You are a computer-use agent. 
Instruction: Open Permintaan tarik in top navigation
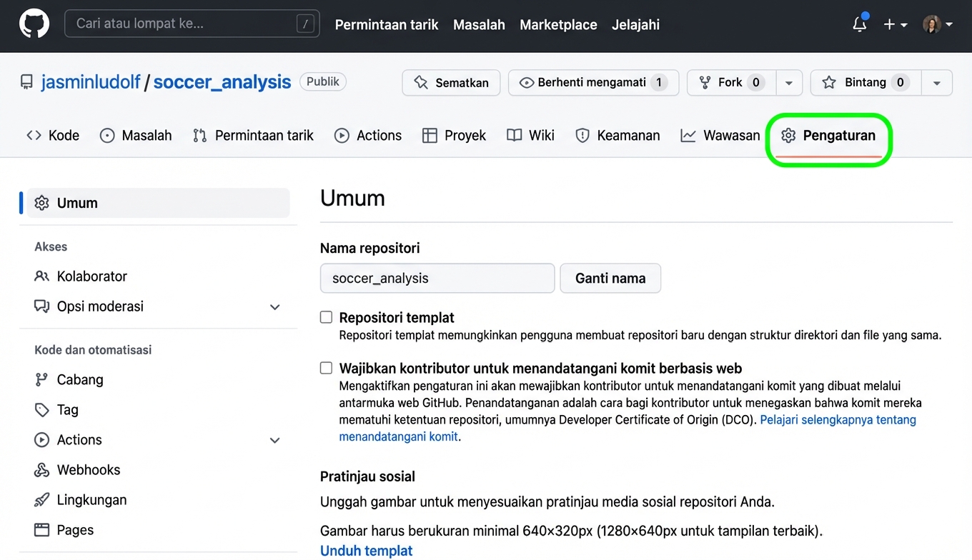387,24
